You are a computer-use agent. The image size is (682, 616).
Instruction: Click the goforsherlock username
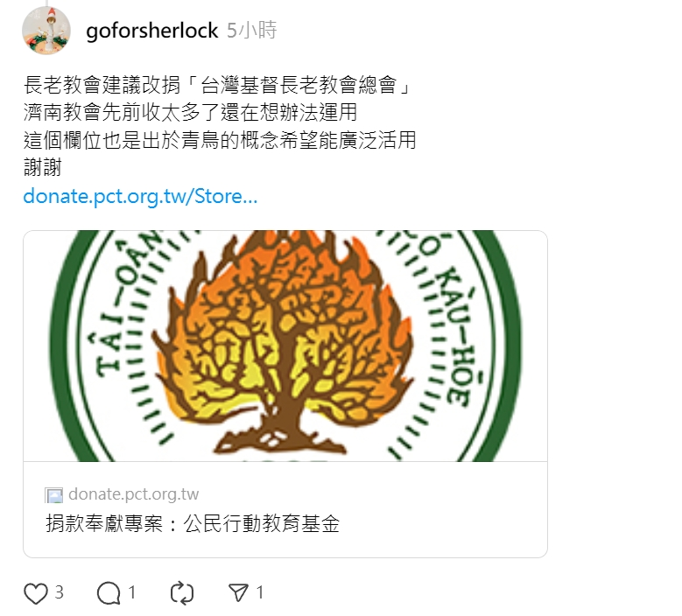[x=151, y=31]
